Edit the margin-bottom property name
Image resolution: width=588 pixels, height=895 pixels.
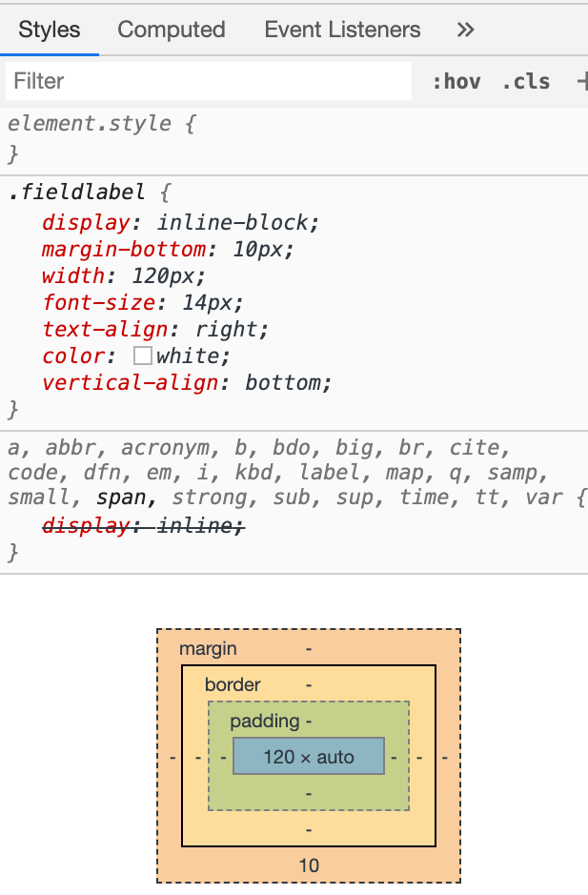point(124,250)
